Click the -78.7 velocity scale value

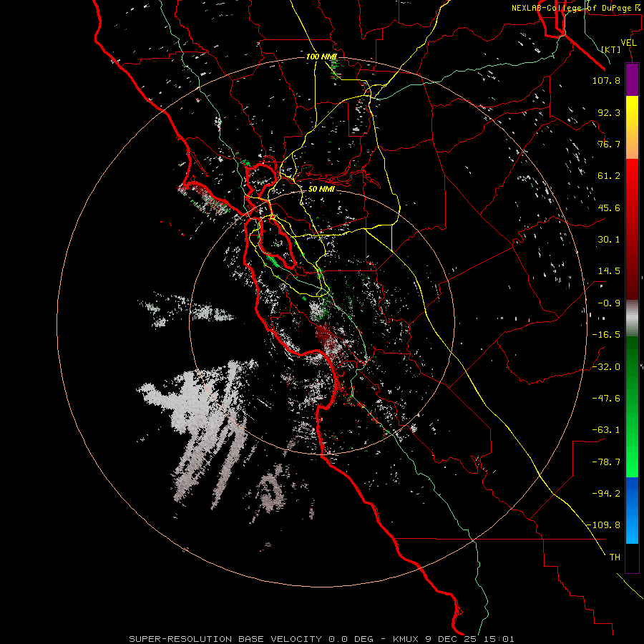(x=606, y=462)
